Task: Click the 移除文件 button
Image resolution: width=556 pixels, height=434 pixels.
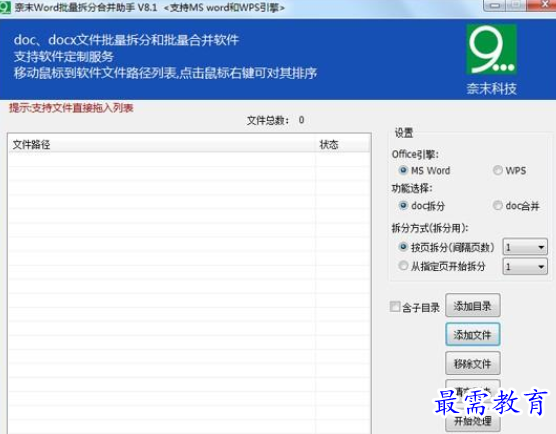Action: pos(473,363)
